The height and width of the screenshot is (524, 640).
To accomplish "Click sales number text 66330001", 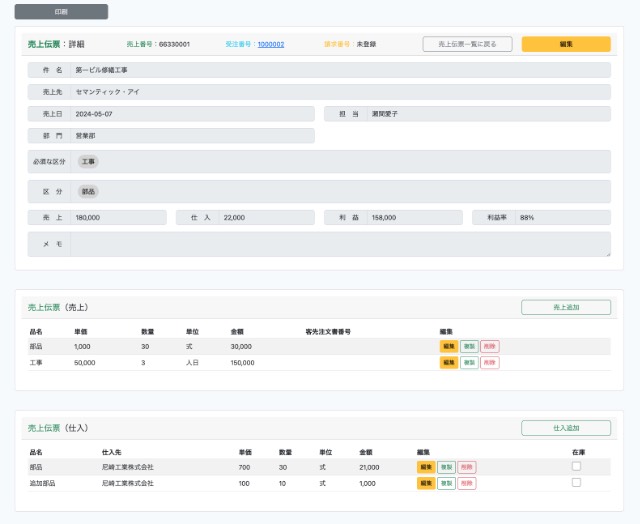I will (174, 44).
